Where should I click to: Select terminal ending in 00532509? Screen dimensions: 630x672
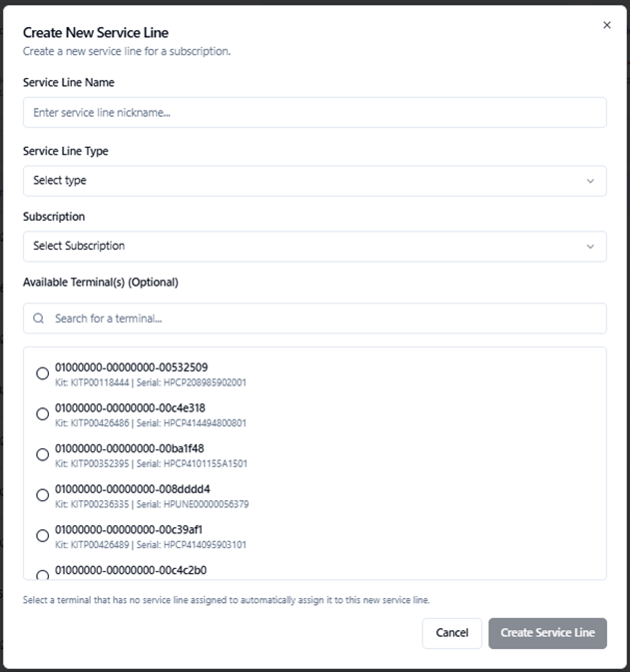43,373
